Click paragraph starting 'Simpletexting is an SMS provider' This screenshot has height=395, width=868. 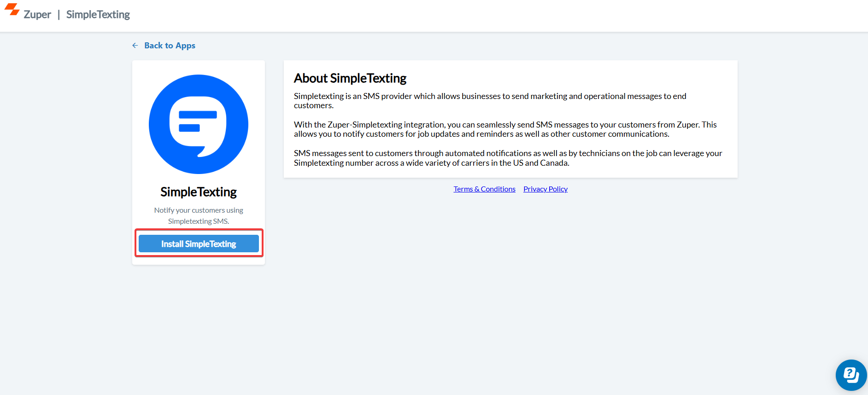(x=490, y=100)
